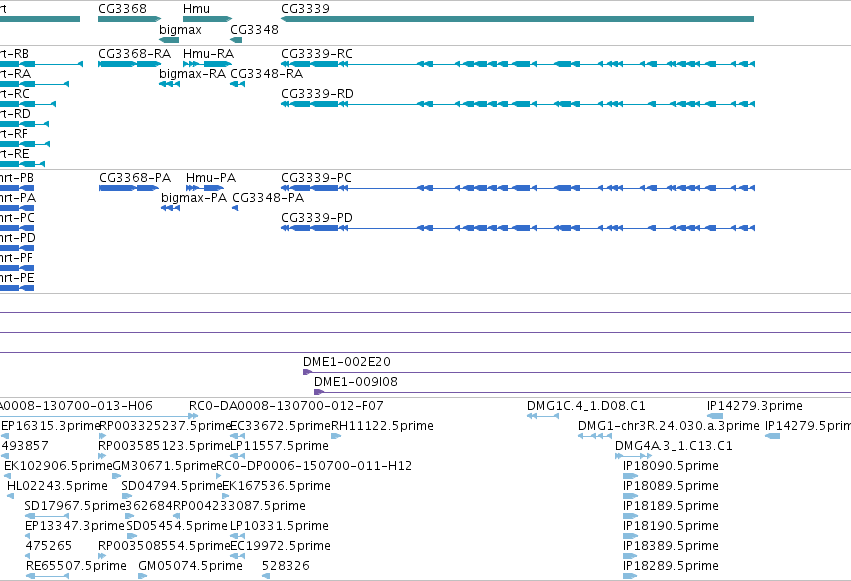Select the IP18089.5prime label
The image size is (851, 581).
(671, 486)
